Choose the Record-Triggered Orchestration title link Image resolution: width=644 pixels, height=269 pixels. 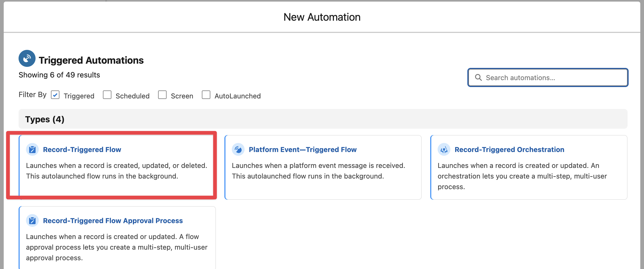pyautogui.click(x=509, y=150)
